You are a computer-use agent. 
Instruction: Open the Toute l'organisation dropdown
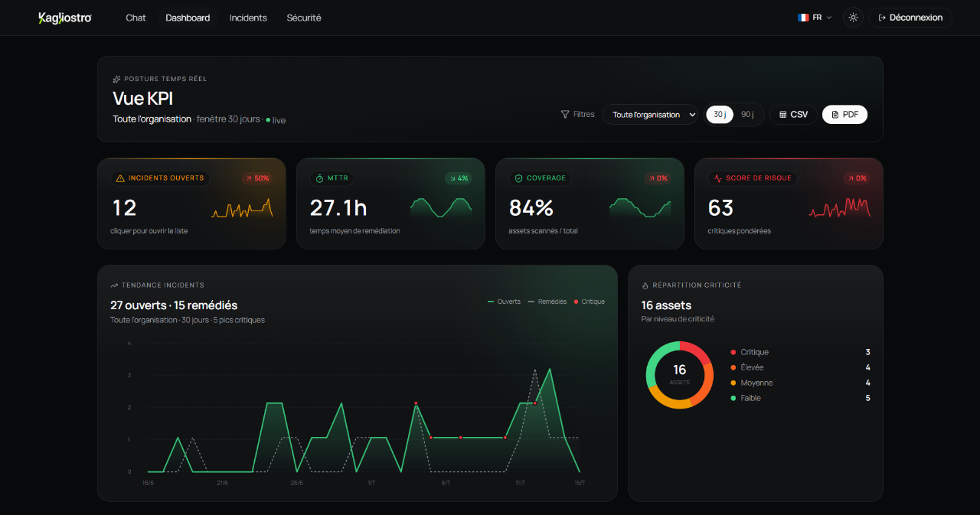pos(650,114)
